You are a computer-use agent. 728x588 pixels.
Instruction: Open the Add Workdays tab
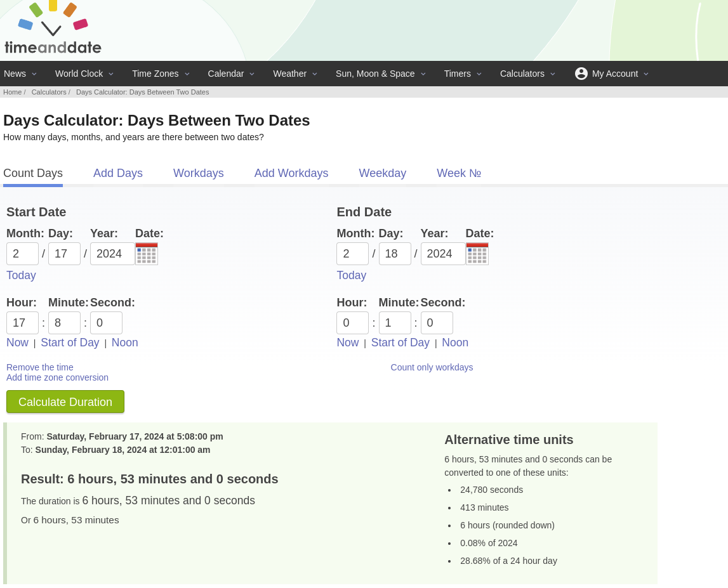291,173
